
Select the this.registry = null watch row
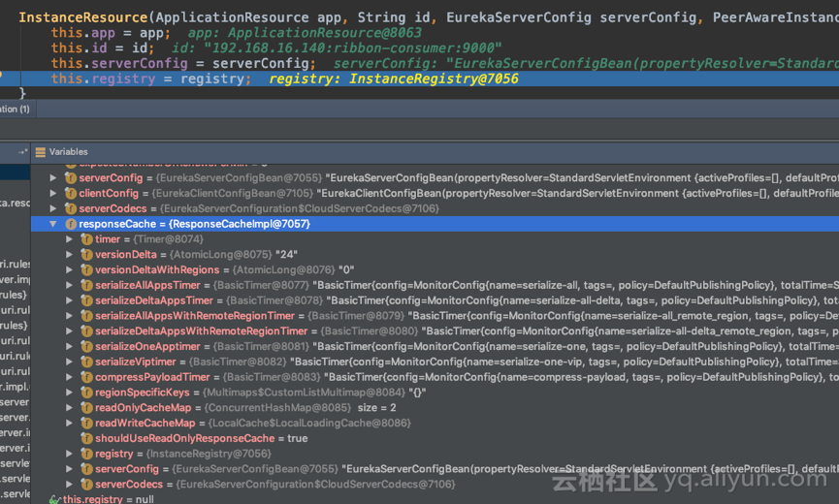(x=435, y=499)
